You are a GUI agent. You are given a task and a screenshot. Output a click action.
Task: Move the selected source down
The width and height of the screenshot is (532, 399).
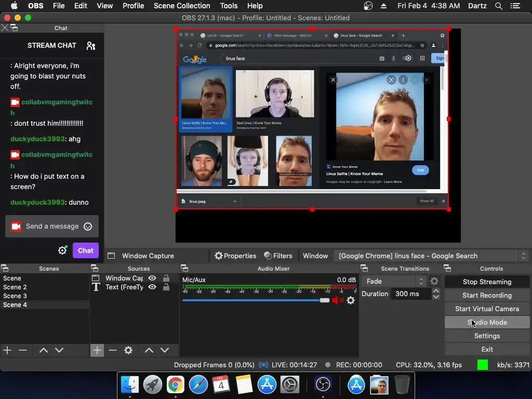click(x=165, y=350)
